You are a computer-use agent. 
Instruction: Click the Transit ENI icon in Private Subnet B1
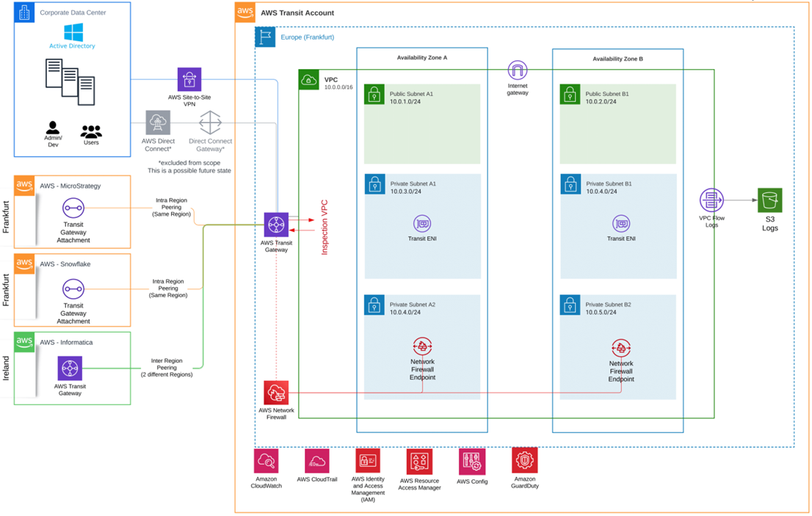pyautogui.click(x=621, y=224)
